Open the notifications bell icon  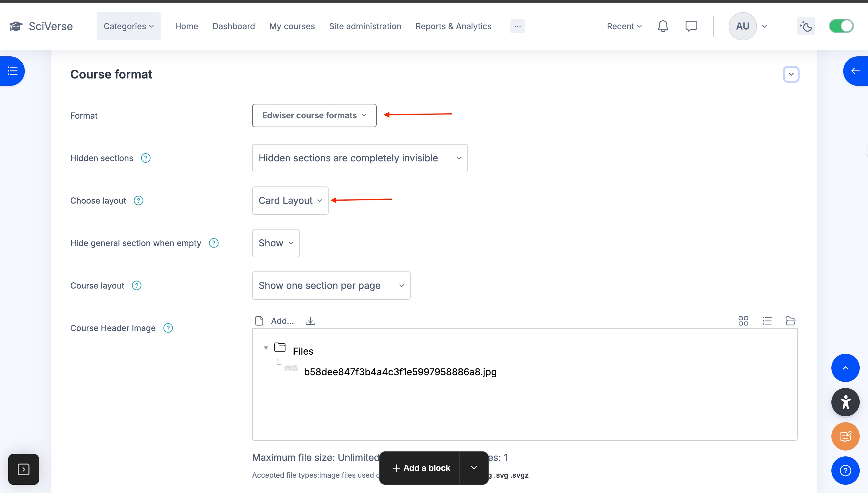coord(663,26)
